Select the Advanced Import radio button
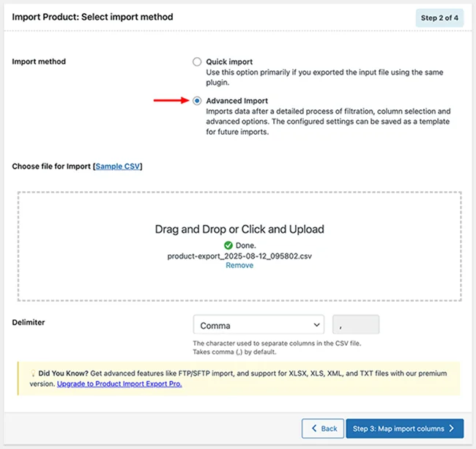Image resolution: width=476 pixels, height=449 pixels. [197, 101]
